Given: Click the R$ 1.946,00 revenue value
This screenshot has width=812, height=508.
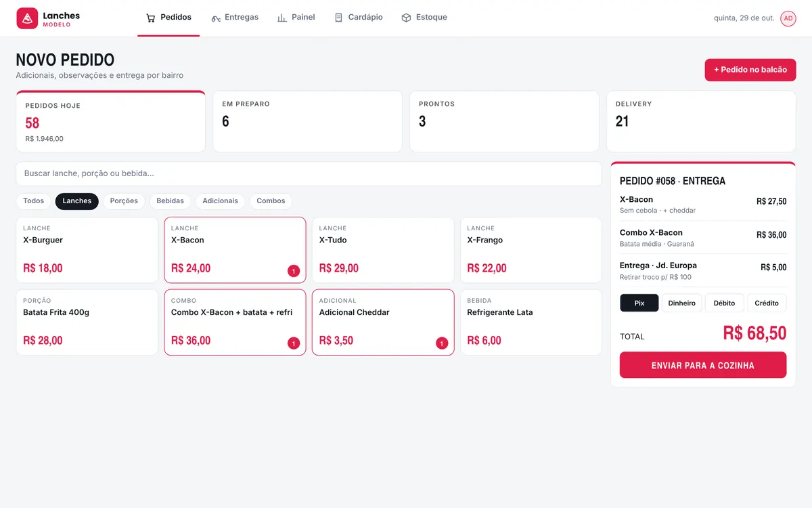Looking at the screenshot, I should point(45,139).
